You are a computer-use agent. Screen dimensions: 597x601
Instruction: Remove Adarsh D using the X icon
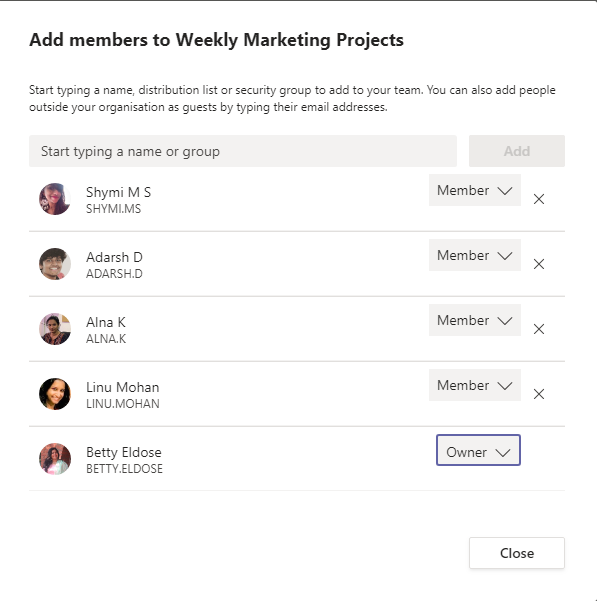coord(539,264)
